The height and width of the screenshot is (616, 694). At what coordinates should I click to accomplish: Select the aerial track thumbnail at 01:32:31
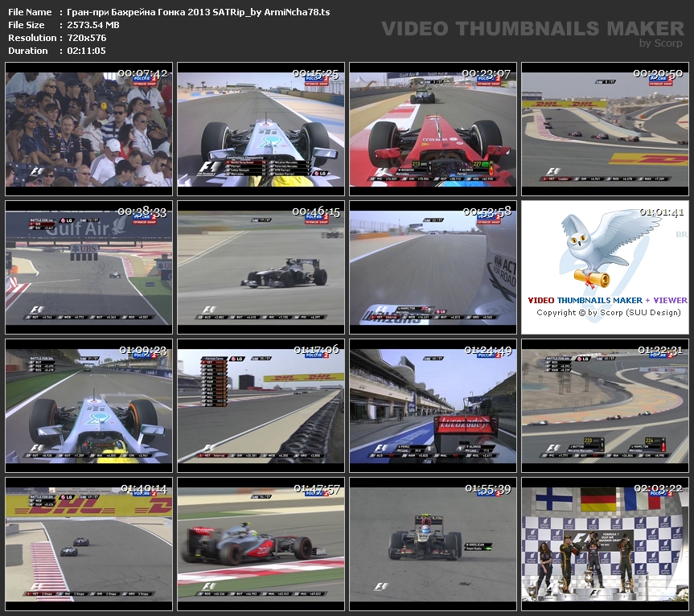pyautogui.click(x=605, y=405)
